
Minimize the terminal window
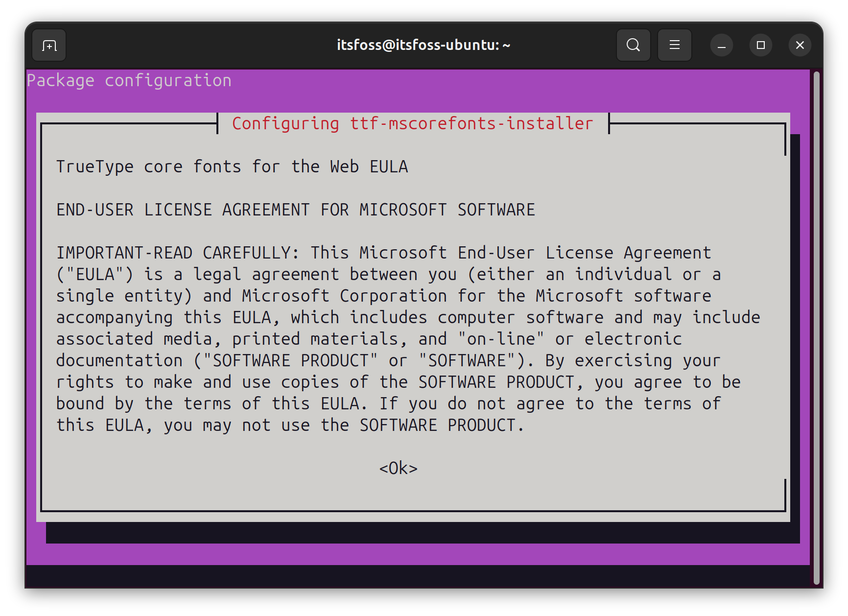tap(721, 45)
